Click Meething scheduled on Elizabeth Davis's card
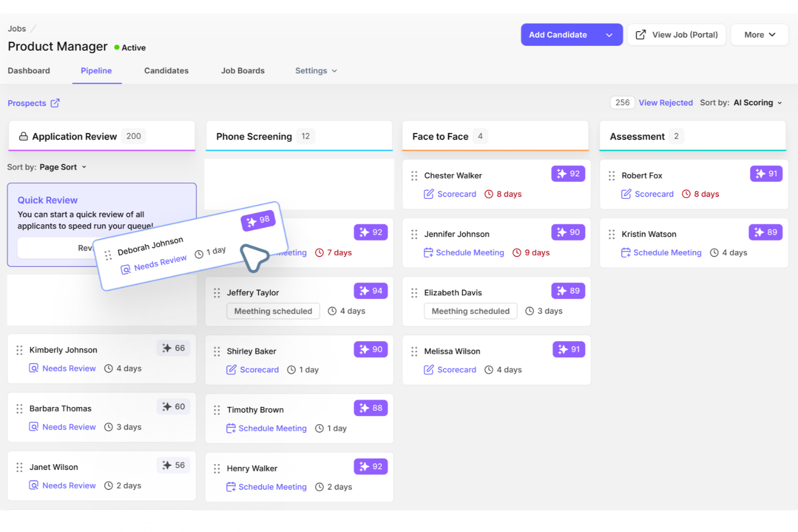 coord(471,311)
